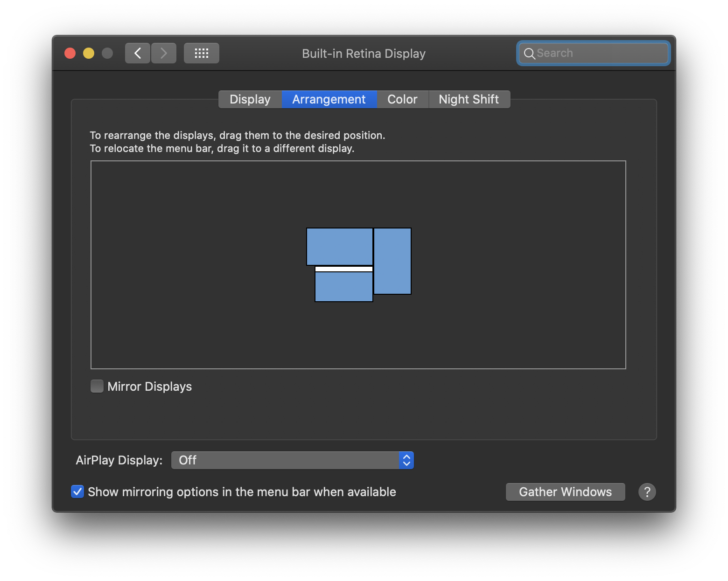Disable showing mirroring options in menu bar
This screenshot has height=581, width=728.
coord(77,491)
